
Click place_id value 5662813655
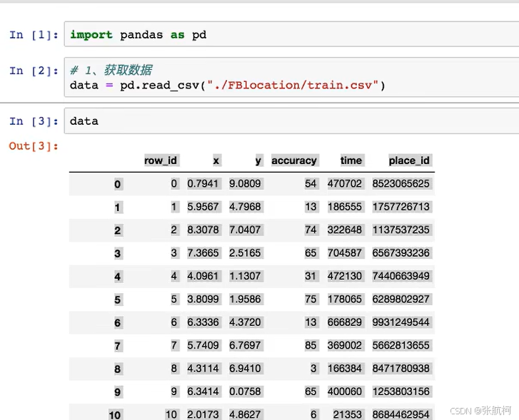click(x=401, y=345)
